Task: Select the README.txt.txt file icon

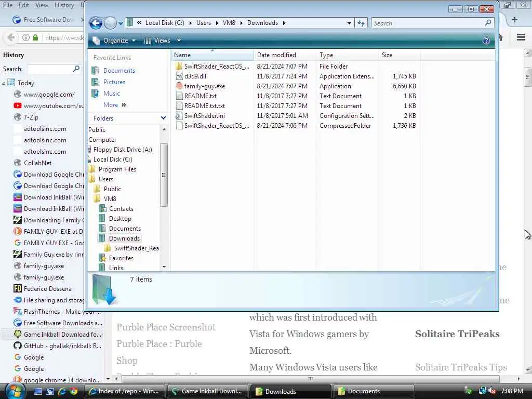Action: pyautogui.click(x=179, y=106)
